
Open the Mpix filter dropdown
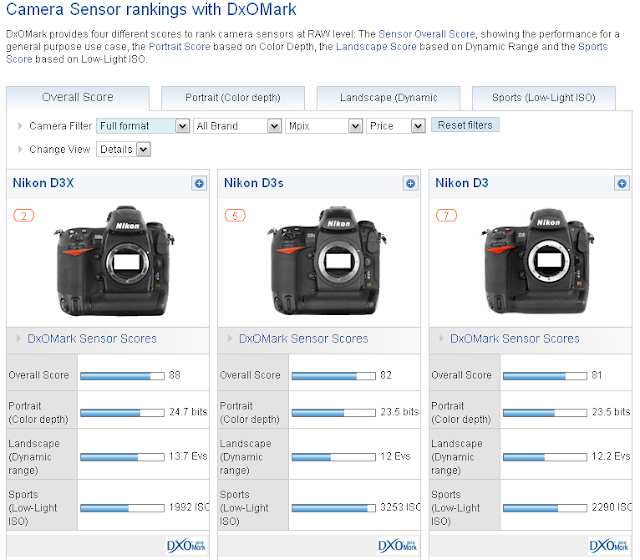click(324, 126)
